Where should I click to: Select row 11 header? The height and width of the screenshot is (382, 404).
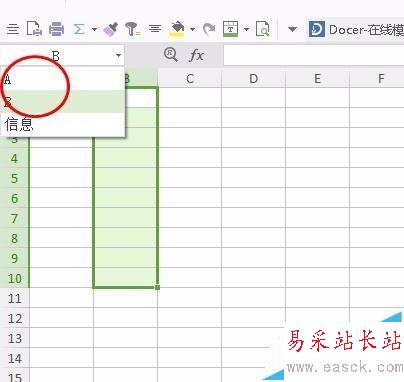click(x=14, y=298)
